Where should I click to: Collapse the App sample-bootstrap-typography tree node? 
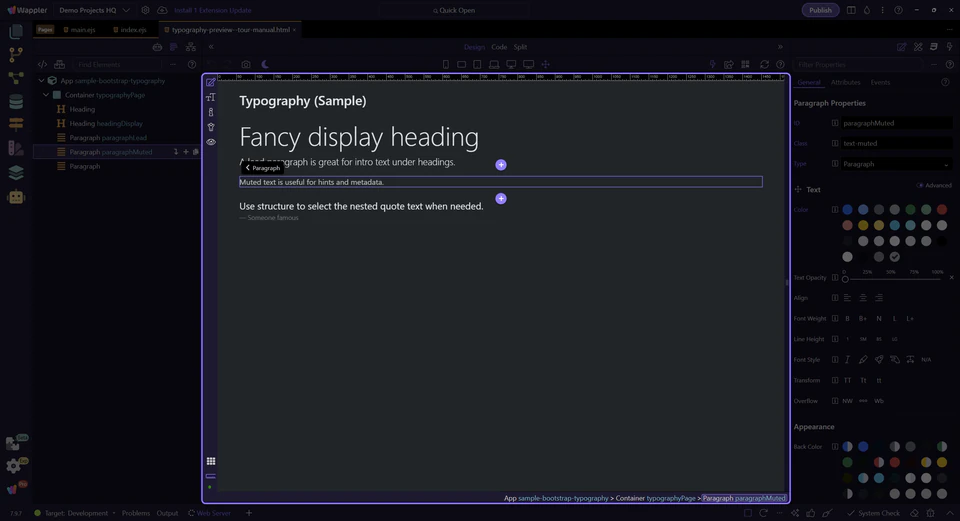[x=41, y=81]
